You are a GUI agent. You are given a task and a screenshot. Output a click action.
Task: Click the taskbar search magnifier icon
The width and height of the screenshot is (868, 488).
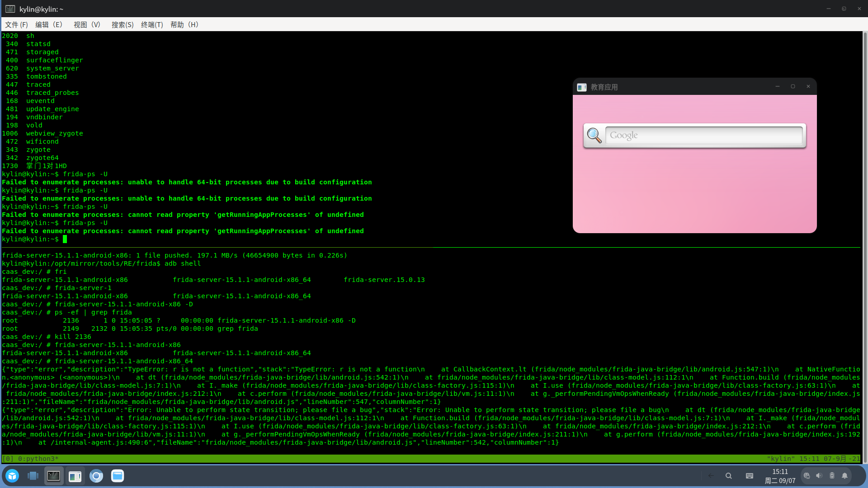coord(728,476)
